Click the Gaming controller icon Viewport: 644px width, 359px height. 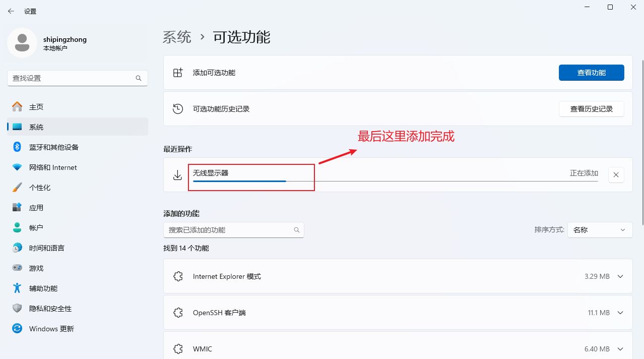tap(17, 268)
